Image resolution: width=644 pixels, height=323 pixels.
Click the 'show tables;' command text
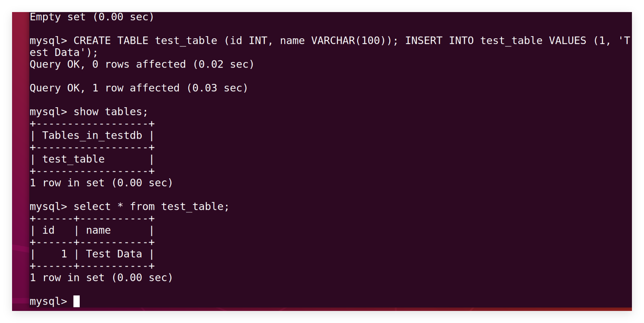111,112
